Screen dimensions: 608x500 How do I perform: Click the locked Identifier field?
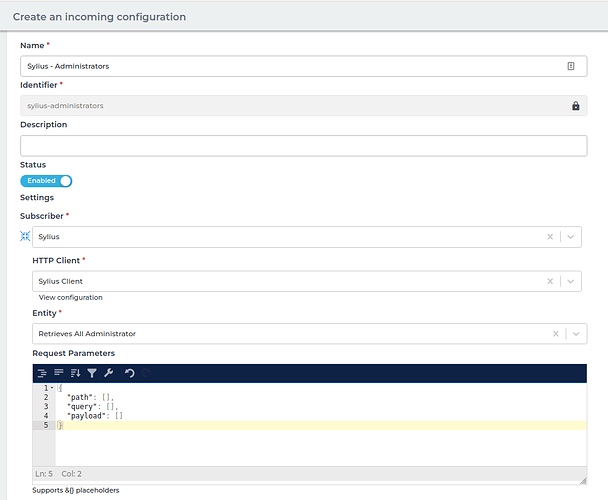304,106
